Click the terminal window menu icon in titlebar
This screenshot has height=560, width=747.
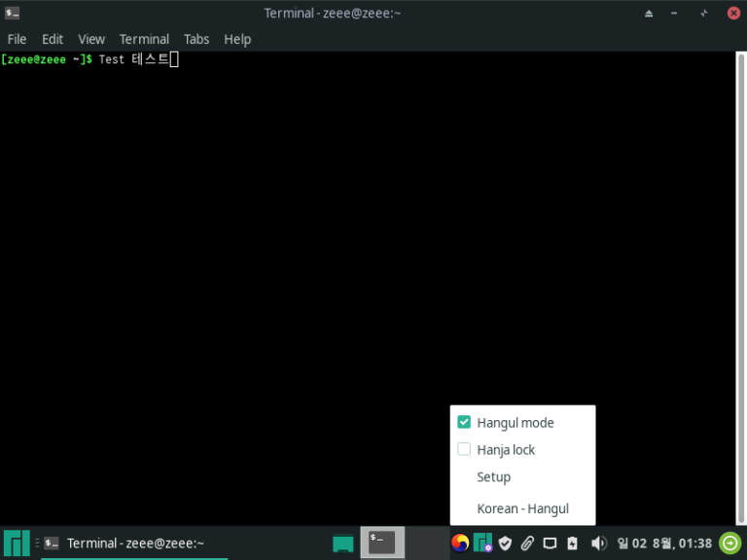pyautogui.click(x=12, y=14)
